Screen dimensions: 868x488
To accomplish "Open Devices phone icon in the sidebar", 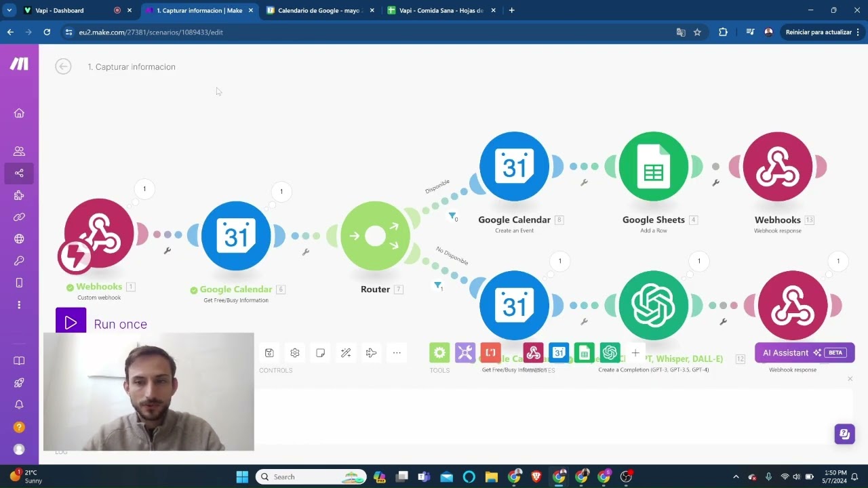I will click(19, 283).
